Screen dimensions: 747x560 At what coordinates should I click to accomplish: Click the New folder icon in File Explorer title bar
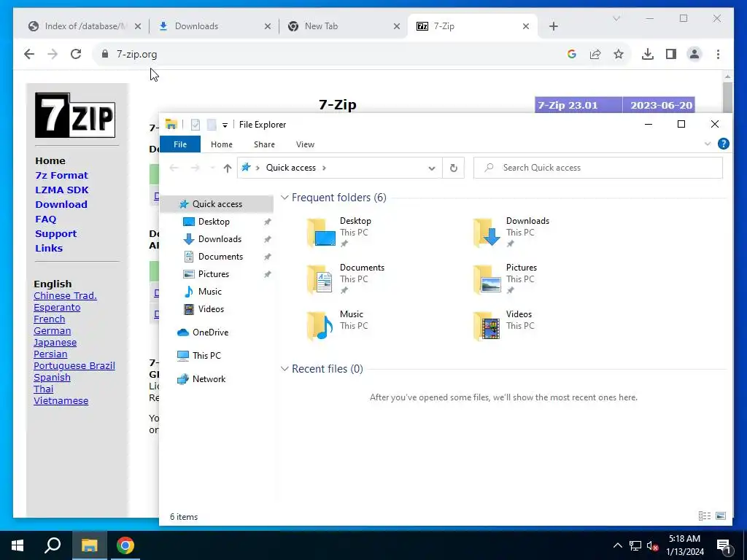coord(212,125)
